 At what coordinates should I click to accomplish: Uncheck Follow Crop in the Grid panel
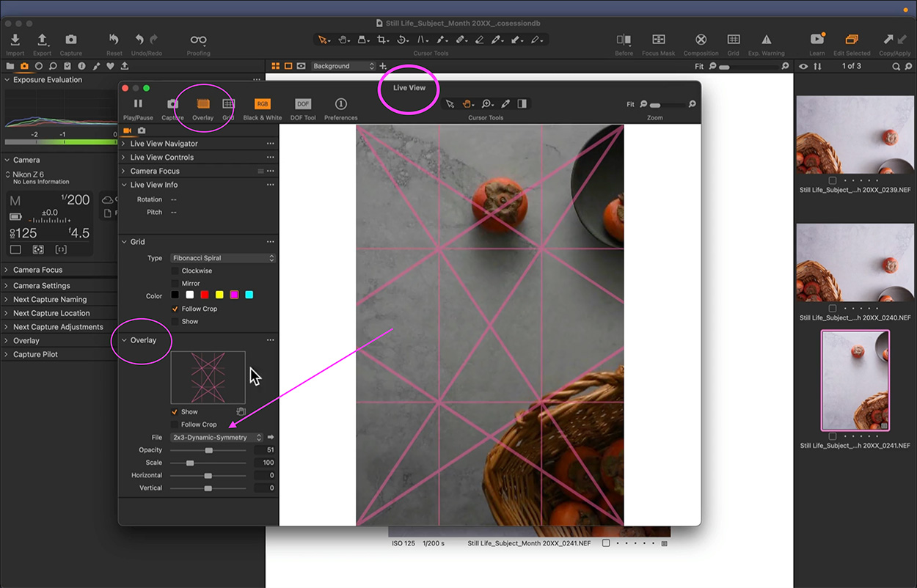[175, 309]
